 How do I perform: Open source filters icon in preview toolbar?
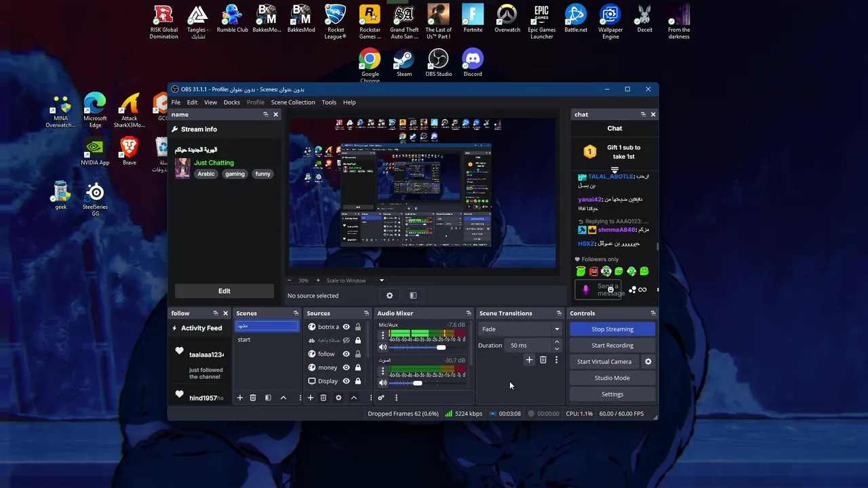(413, 296)
